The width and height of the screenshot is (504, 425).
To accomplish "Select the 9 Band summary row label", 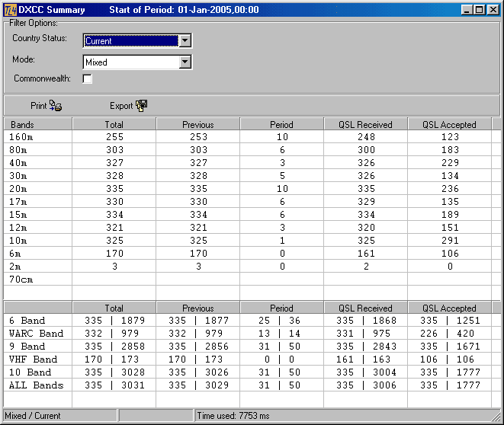I will pyautogui.click(x=27, y=347).
